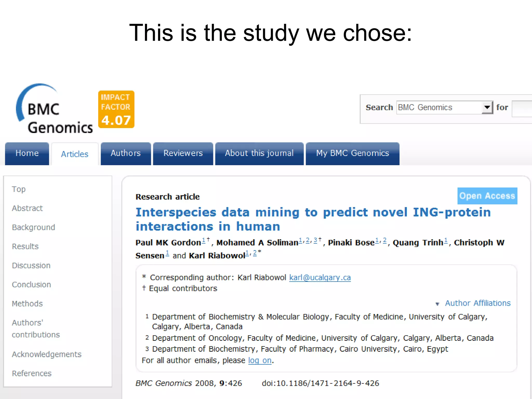Image resolution: width=532 pixels, height=399 pixels.
Task: Click affiliation superscript 1 after Quang Trinh
Action: coord(446,240)
